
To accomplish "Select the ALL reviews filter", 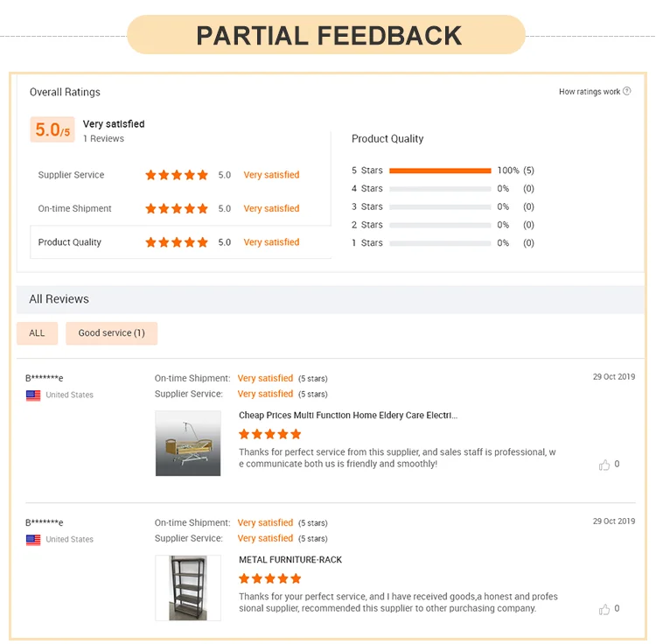I will (37, 333).
